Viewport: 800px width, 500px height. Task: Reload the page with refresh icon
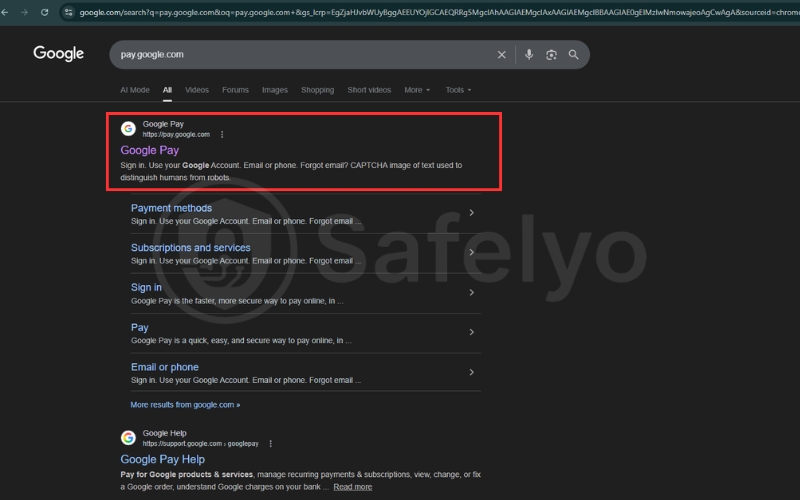click(x=44, y=12)
